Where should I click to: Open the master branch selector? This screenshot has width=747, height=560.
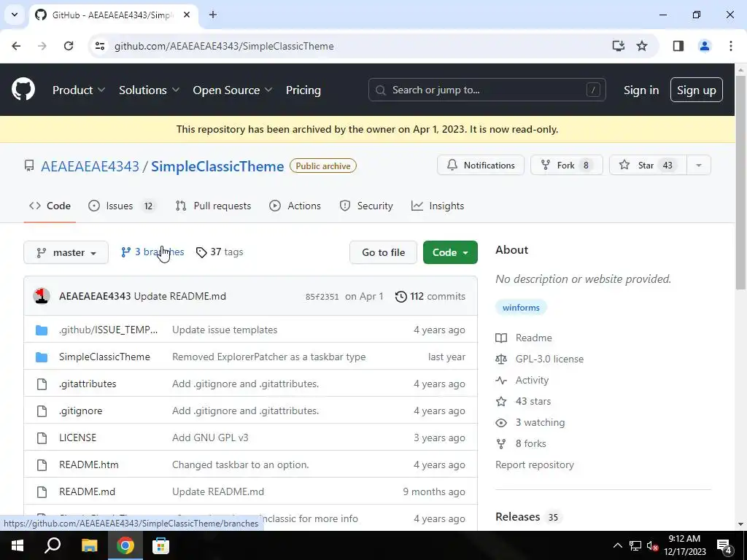tap(66, 252)
